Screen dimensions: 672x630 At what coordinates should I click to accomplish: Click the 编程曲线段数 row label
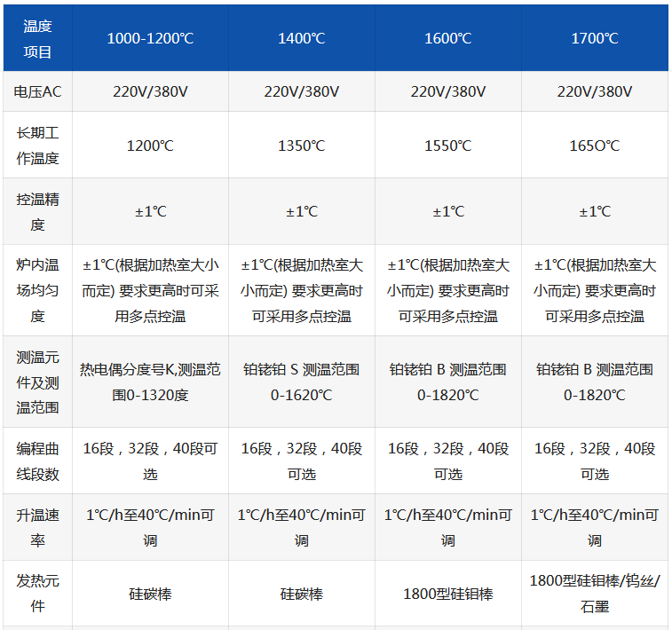click(37, 461)
